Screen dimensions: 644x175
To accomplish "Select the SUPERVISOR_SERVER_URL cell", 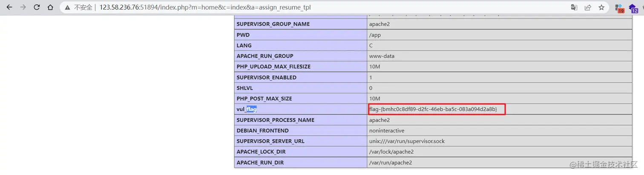I will 301,141.
